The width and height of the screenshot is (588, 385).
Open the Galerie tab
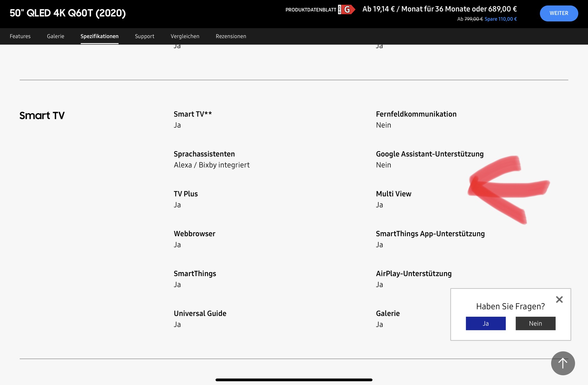click(x=56, y=36)
